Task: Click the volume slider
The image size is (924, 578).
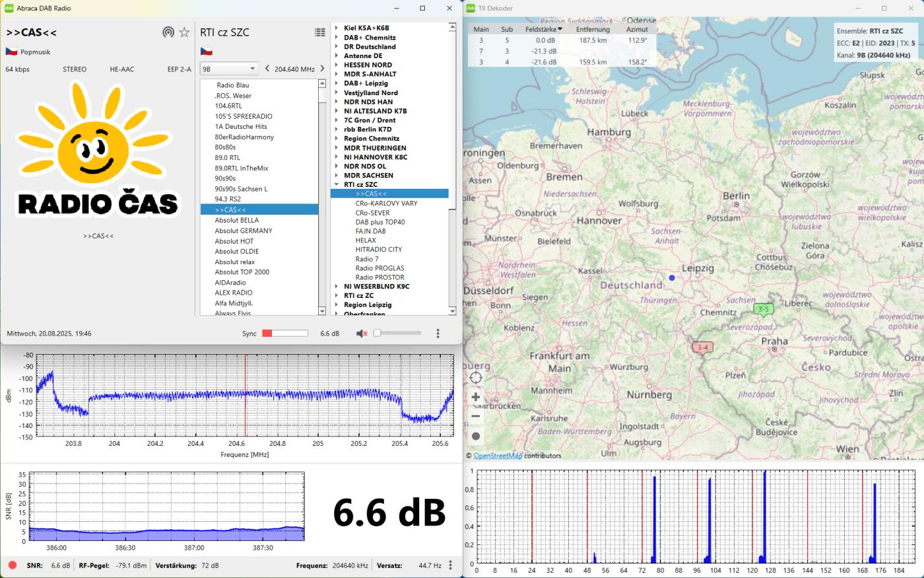Action: click(x=397, y=334)
